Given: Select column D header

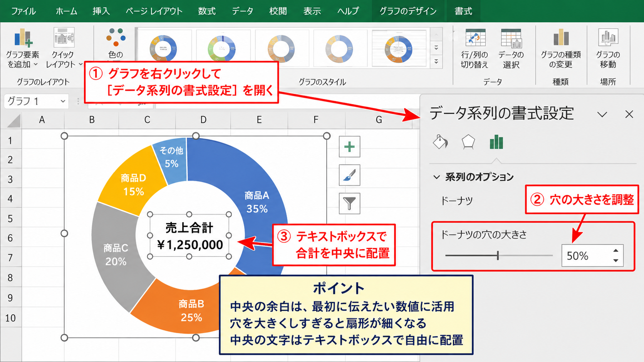Looking at the screenshot, I should click(x=203, y=120).
